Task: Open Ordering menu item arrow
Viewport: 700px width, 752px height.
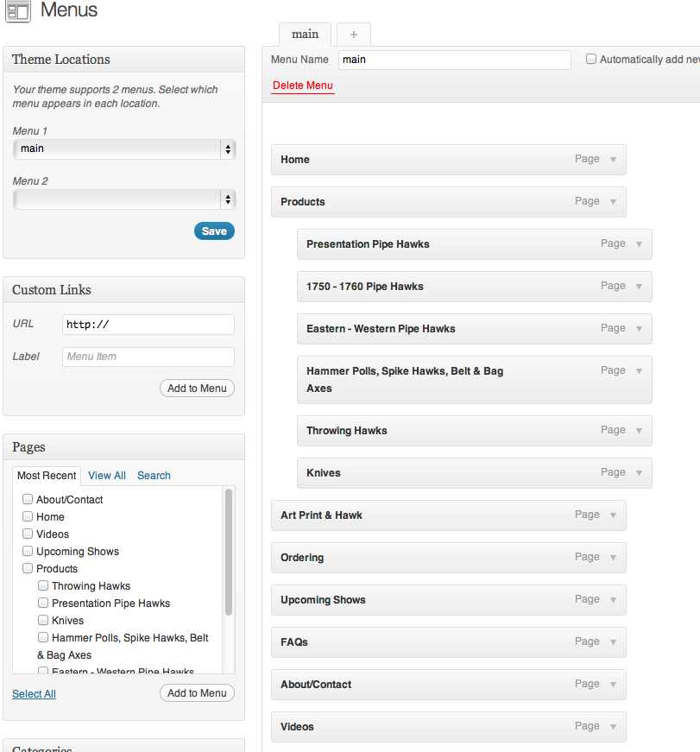Action: pos(613,557)
